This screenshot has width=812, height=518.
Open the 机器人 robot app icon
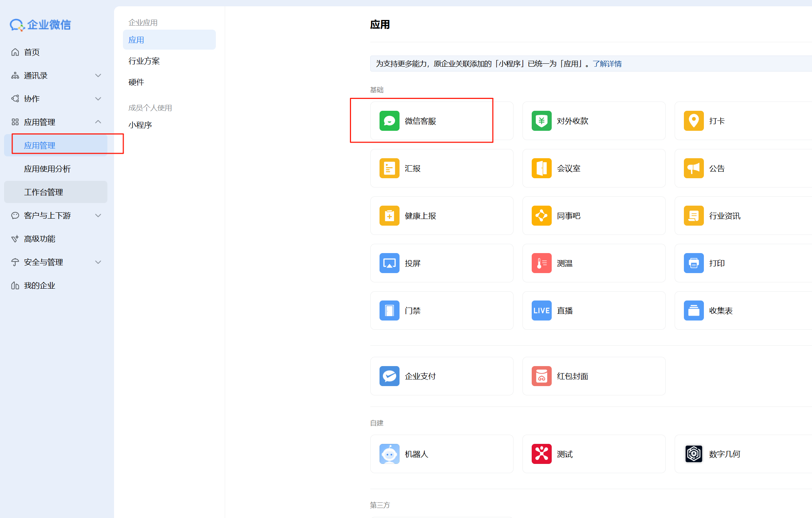pyautogui.click(x=389, y=454)
